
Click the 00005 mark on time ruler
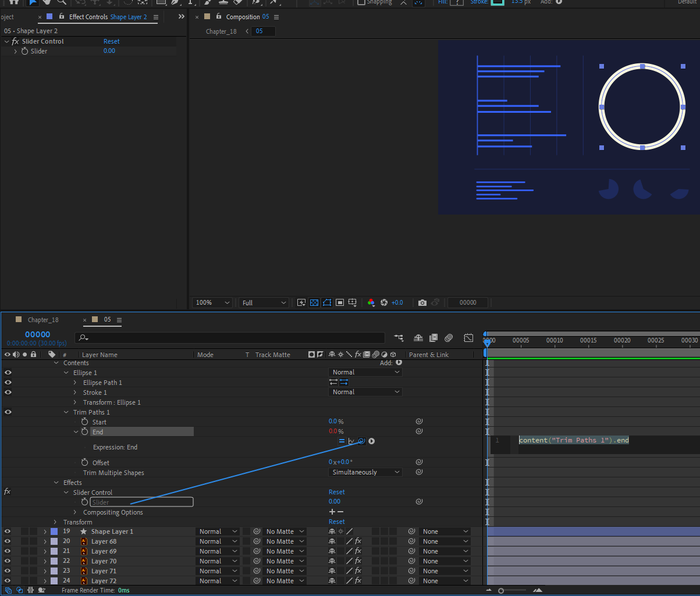pyautogui.click(x=521, y=340)
